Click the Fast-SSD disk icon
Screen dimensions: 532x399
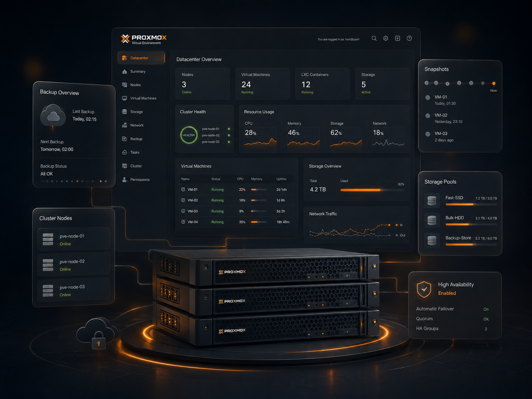(432, 200)
